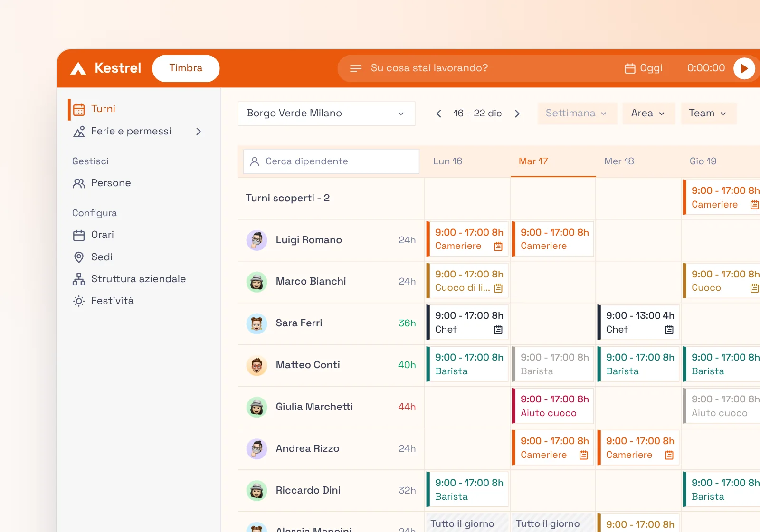Click note icon on Marco Bianchi's Monday shift
The width and height of the screenshot is (760, 532).
(498, 288)
